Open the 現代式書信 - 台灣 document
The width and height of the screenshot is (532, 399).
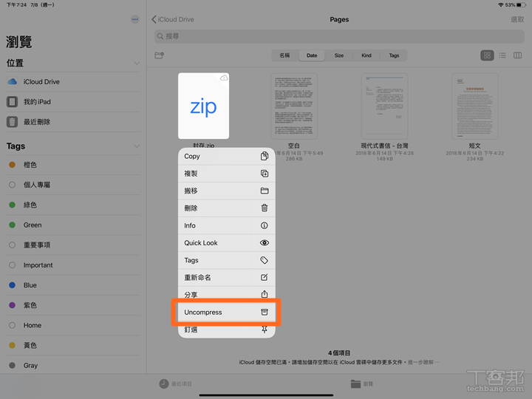coord(384,106)
